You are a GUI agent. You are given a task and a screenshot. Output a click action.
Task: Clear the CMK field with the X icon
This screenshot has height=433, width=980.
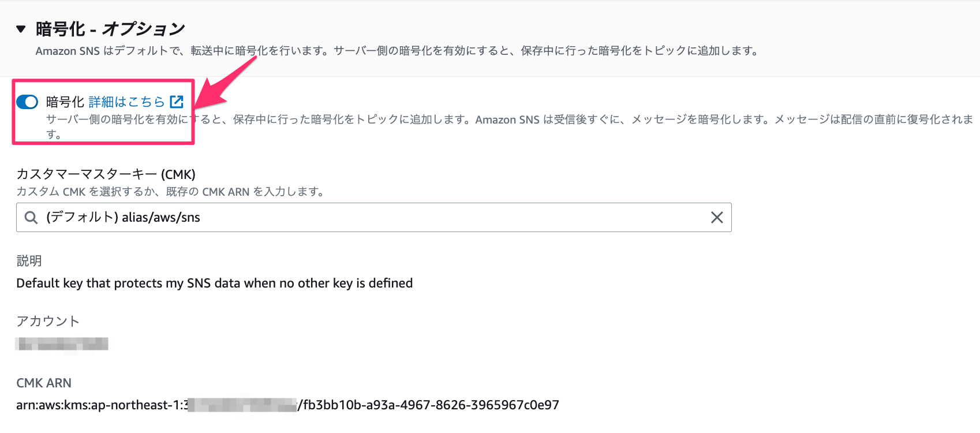pos(717,218)
